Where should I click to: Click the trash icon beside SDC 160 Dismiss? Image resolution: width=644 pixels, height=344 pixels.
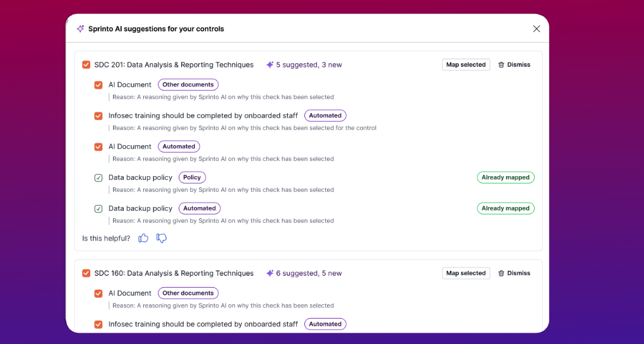pyautogui.click(x=501, y=273)
